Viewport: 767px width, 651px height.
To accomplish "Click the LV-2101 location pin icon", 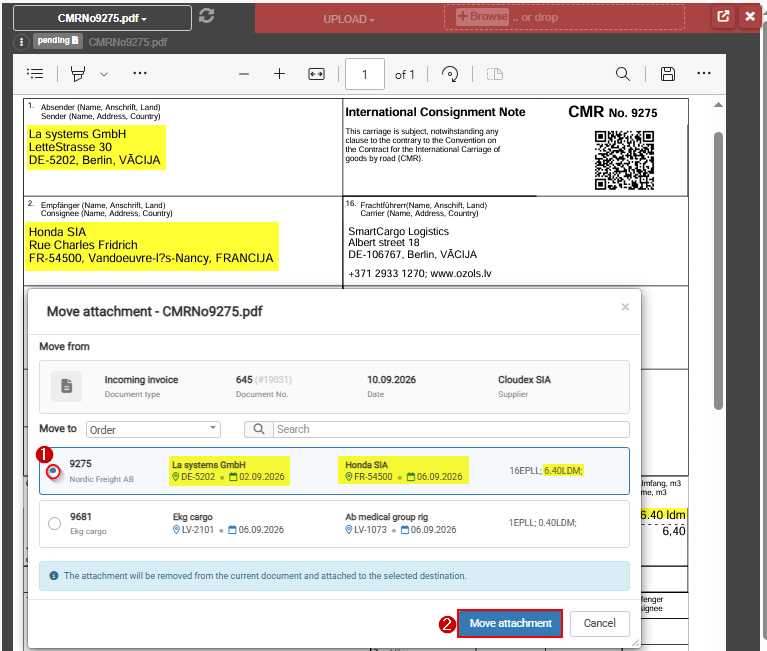I will pyautogui.click(x=176, y=530).
